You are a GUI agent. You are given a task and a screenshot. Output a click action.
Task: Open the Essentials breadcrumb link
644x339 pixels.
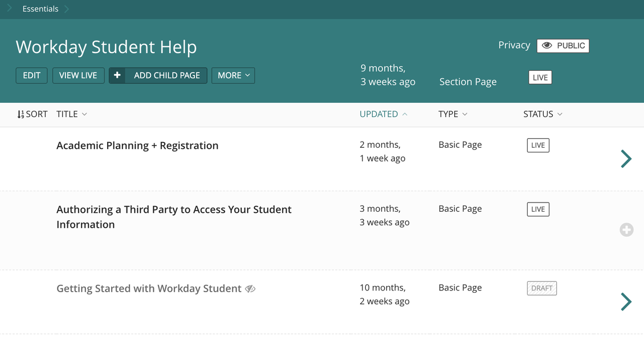pos(40,9)
